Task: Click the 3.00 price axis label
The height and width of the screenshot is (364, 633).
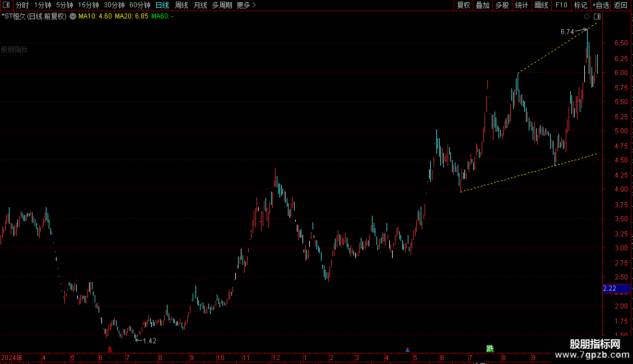Action: pos(621,248)
